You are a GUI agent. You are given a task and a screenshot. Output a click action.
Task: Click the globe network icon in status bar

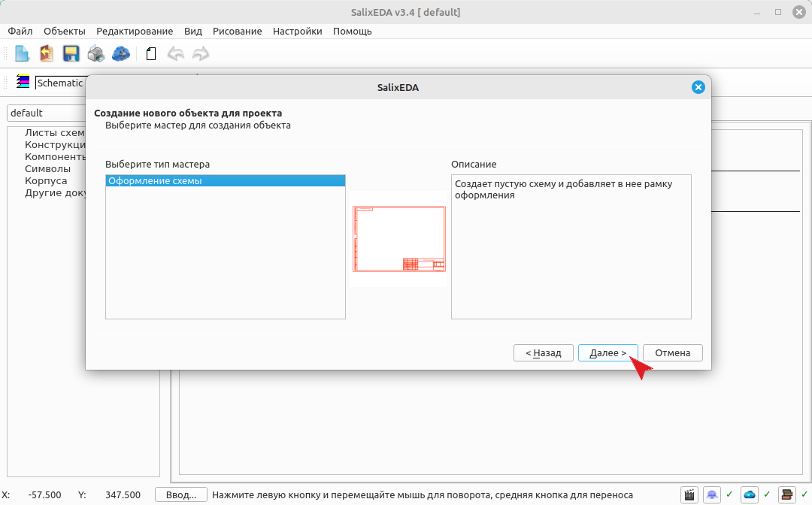click(712, 494)
